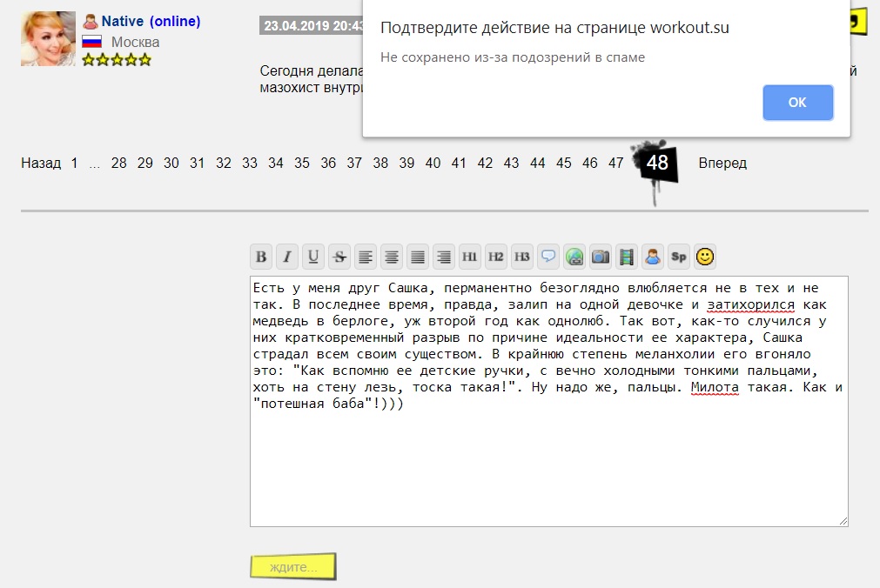Apply underline formatting
The height and width of the screenshot is (588, 880).
point(313,257)
